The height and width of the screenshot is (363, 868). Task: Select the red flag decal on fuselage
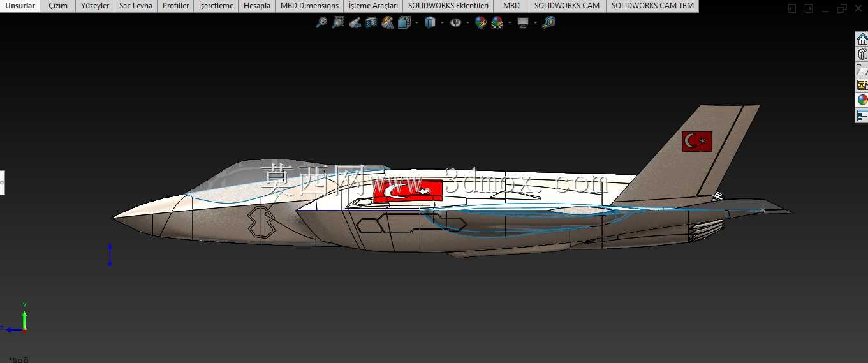(x=408, y=190)
